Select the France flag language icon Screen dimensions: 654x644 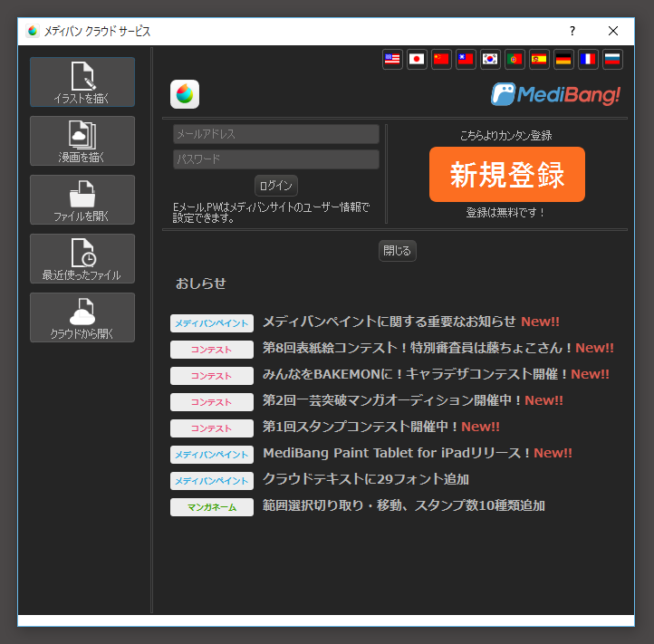click(588, 59)
